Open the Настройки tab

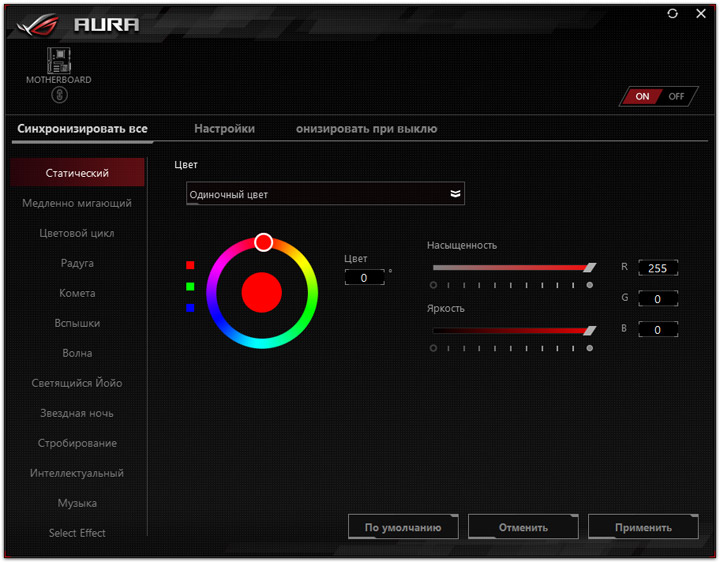coord(225,129)
